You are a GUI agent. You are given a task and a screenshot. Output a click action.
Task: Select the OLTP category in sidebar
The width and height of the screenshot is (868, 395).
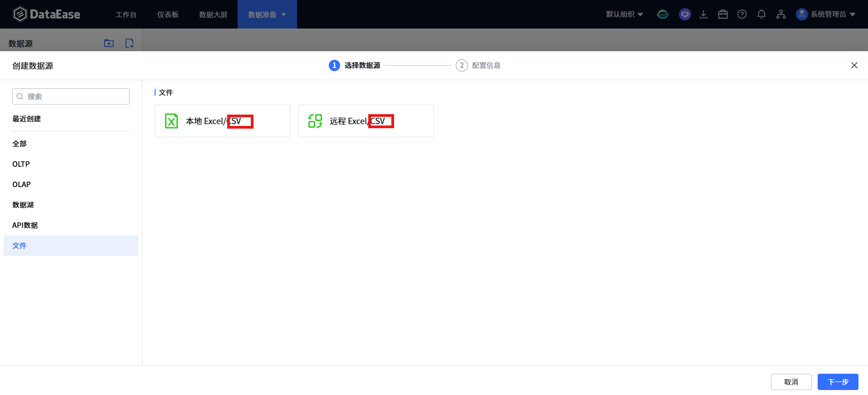pos(21,164)
